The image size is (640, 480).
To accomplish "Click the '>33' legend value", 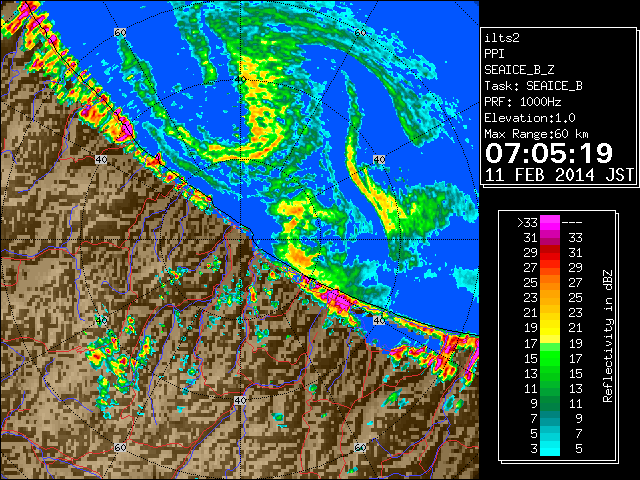I will [527, 223].
